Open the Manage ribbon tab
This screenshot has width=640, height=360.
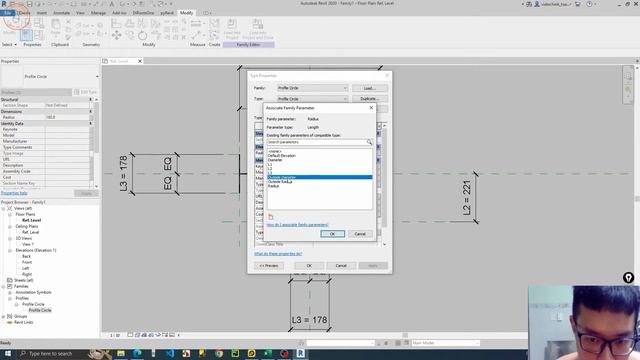98,13
